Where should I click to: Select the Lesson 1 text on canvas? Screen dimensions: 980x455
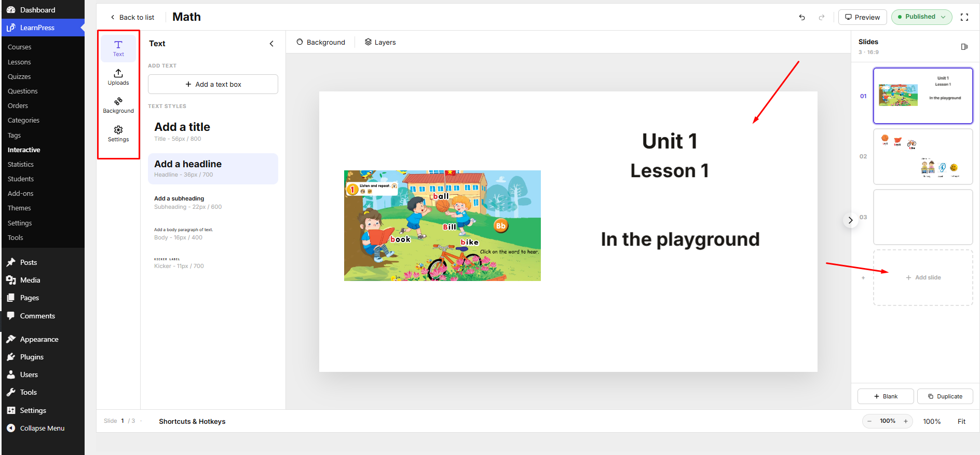pos(670,171)
